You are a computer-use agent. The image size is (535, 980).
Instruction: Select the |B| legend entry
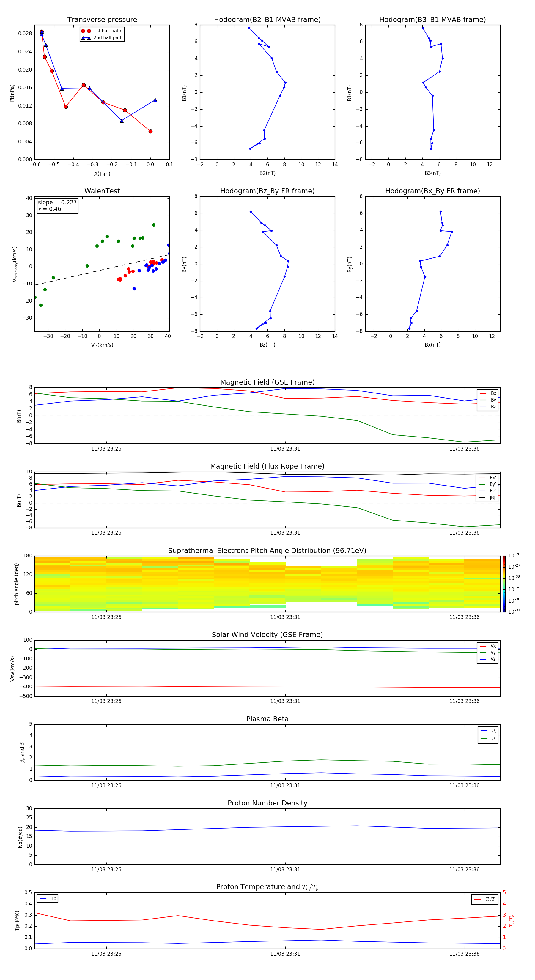(487, 498)
